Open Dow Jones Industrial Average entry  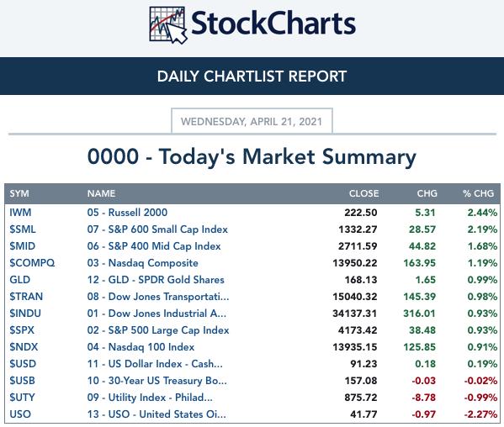point(157,314)
